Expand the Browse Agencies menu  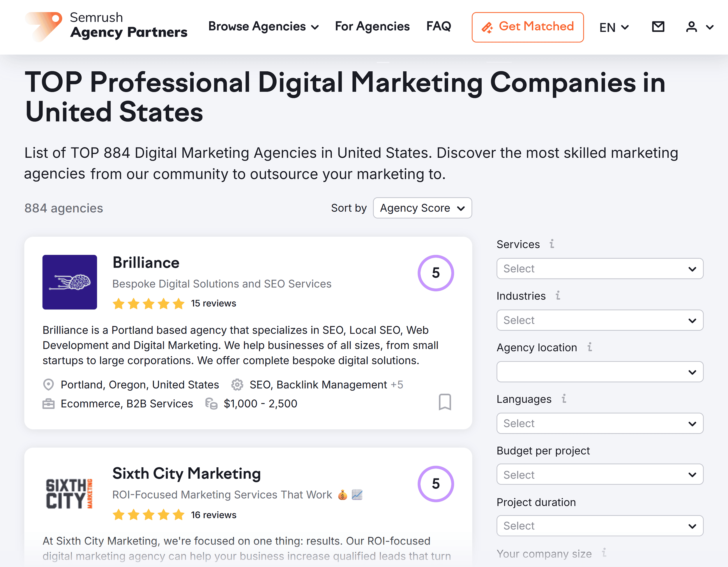264,26
